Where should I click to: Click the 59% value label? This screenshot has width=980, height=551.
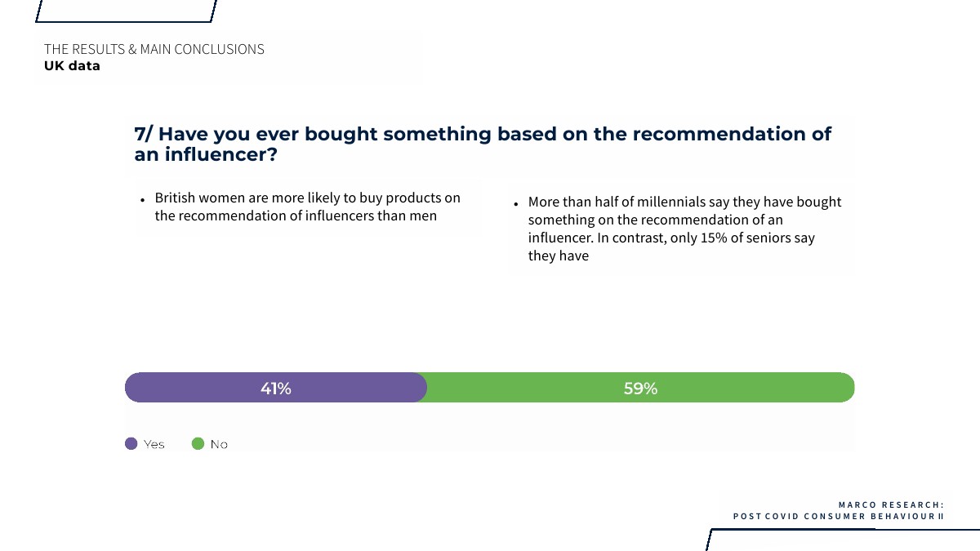tap(640, 389)
